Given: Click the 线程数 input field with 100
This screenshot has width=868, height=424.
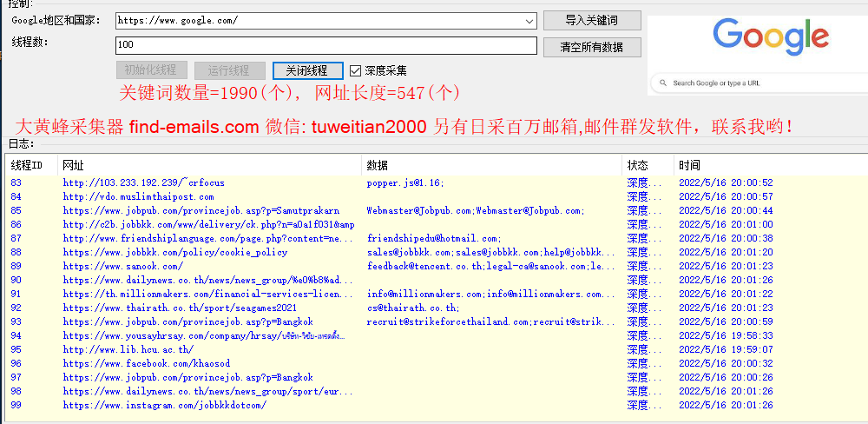Looking at the screenshot, I should [x=326, y=45].
